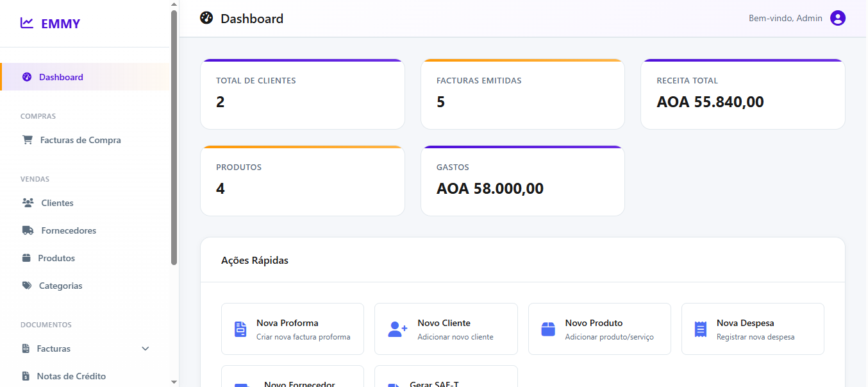Click the box icon beside Produtos
The image size is (868, 387).
tap(26, 258)
